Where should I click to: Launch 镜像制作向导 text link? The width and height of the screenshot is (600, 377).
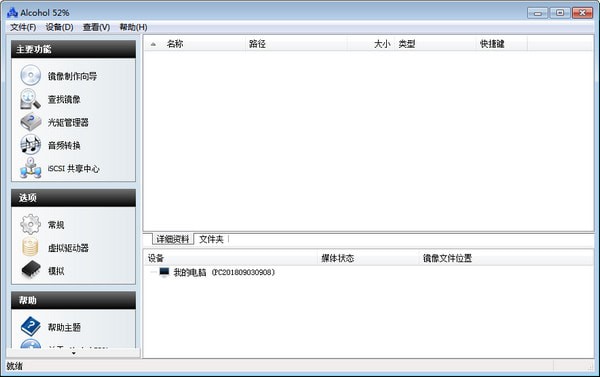click(72, 76)
